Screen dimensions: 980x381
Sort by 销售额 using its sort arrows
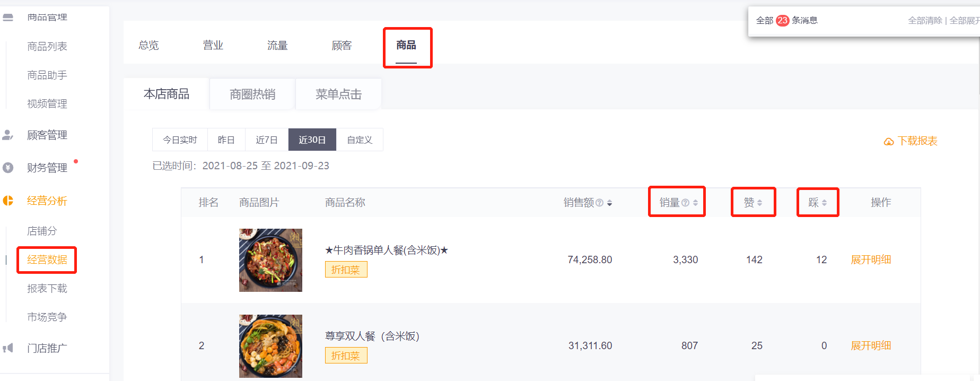coord(609,203)
